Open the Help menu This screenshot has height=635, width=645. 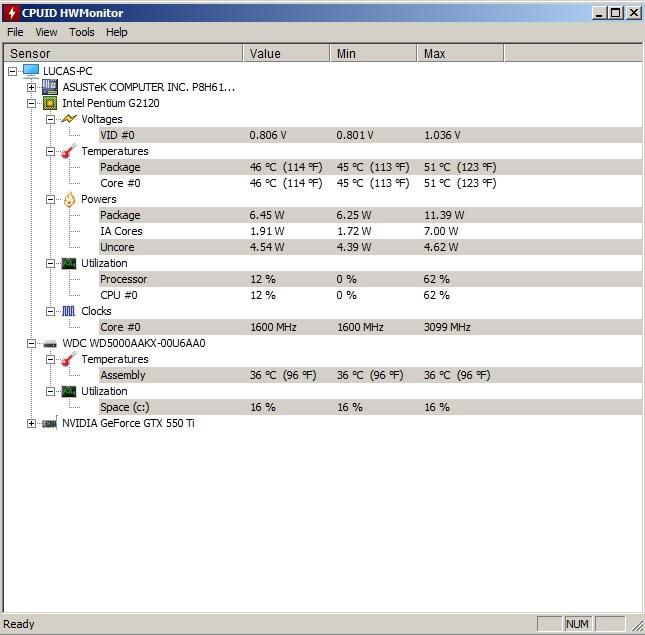click(x=116, y=32)
